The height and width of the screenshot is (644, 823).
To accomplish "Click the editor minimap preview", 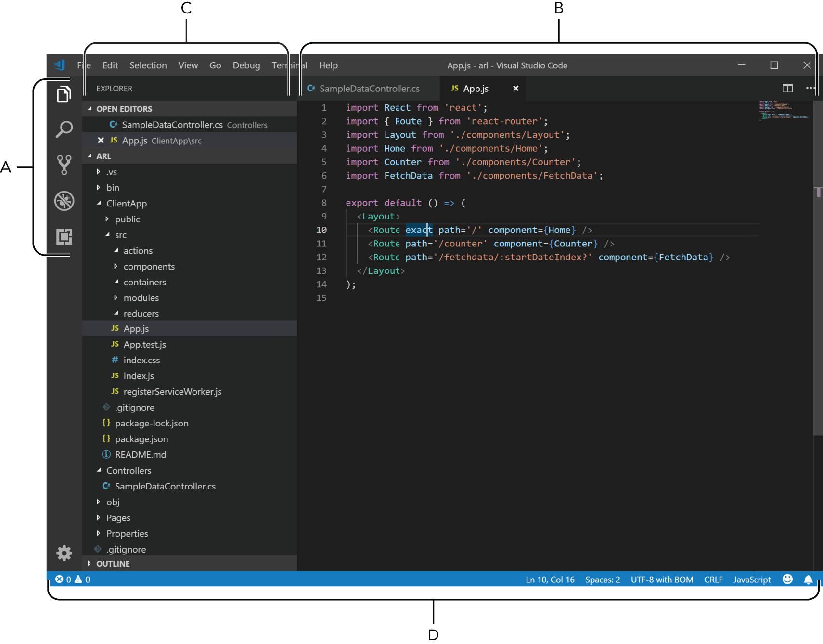I will coord(784,110).
